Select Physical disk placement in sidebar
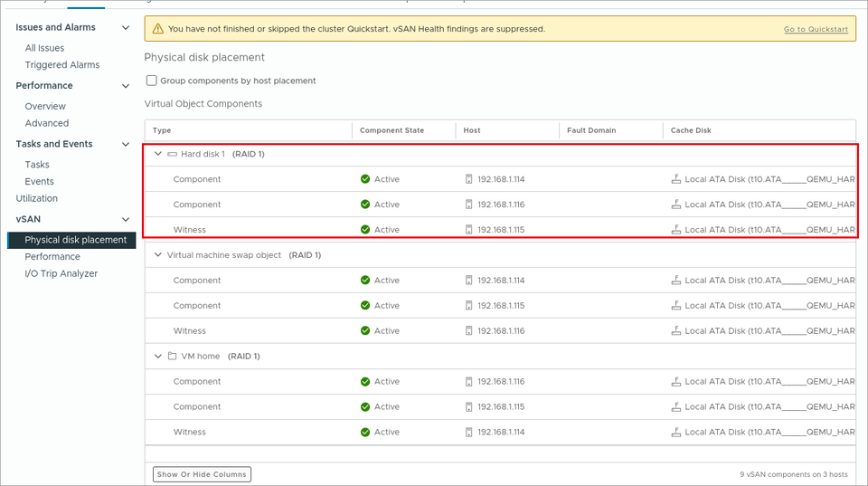 tap(71, 240)
